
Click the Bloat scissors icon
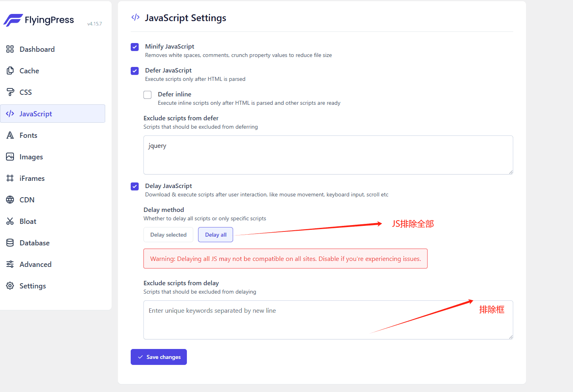click(10, 221)
